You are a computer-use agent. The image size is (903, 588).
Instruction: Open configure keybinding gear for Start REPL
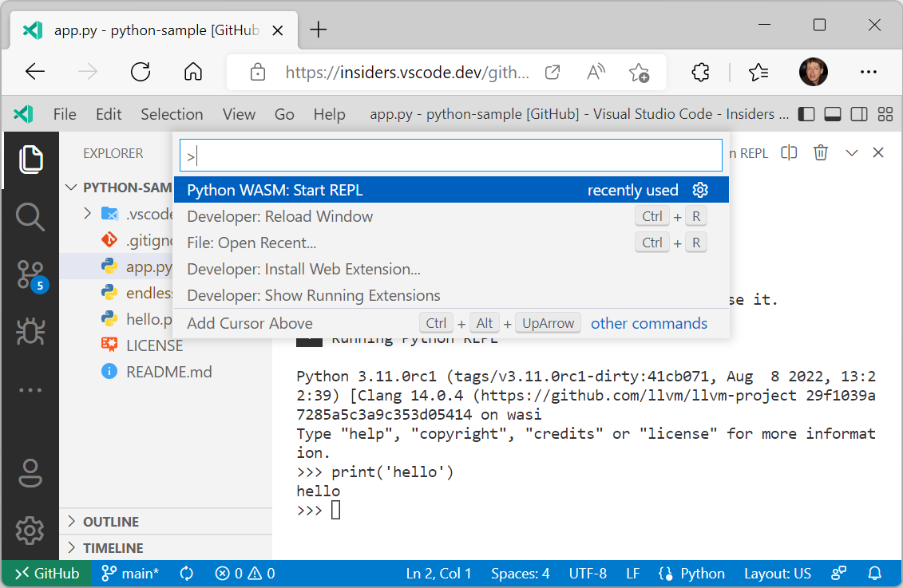point(700,190)
